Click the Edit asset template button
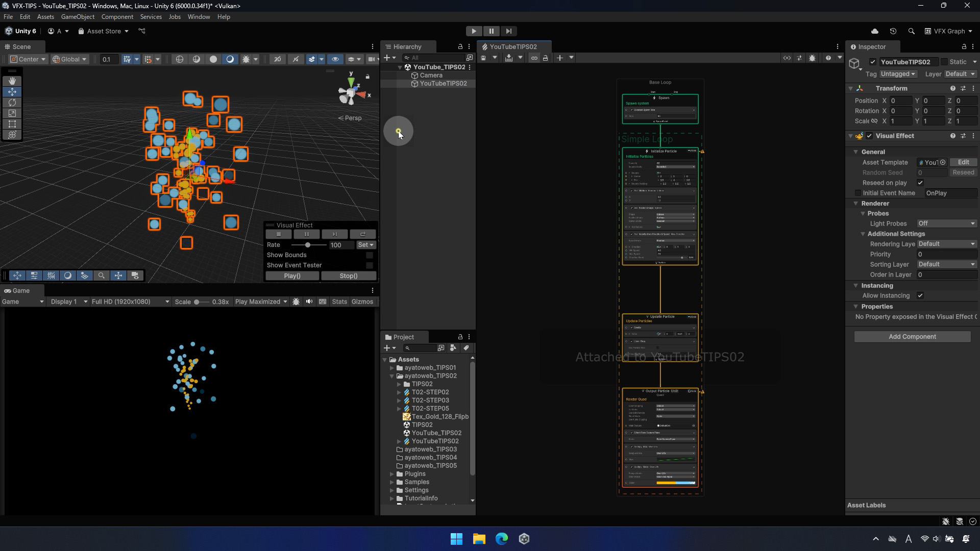The width and height of the screenshot is (980, 551). pyautogui.click(x=963, y=162)
